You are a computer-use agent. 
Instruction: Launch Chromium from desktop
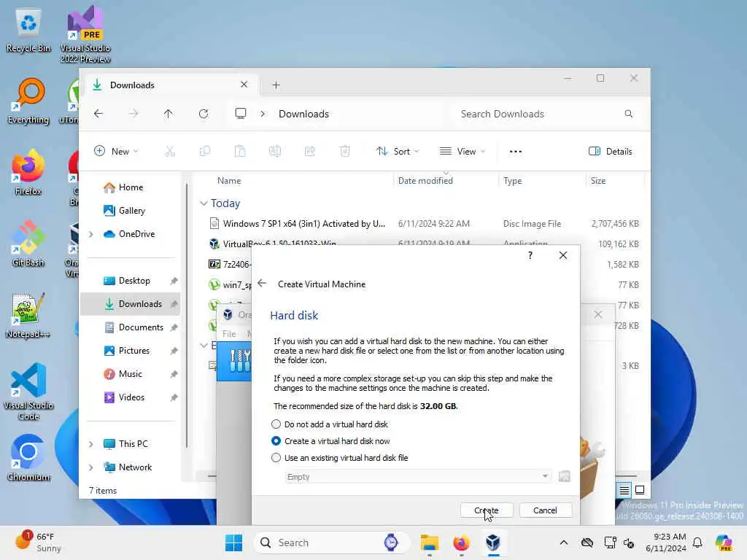[x=28, y=458]
